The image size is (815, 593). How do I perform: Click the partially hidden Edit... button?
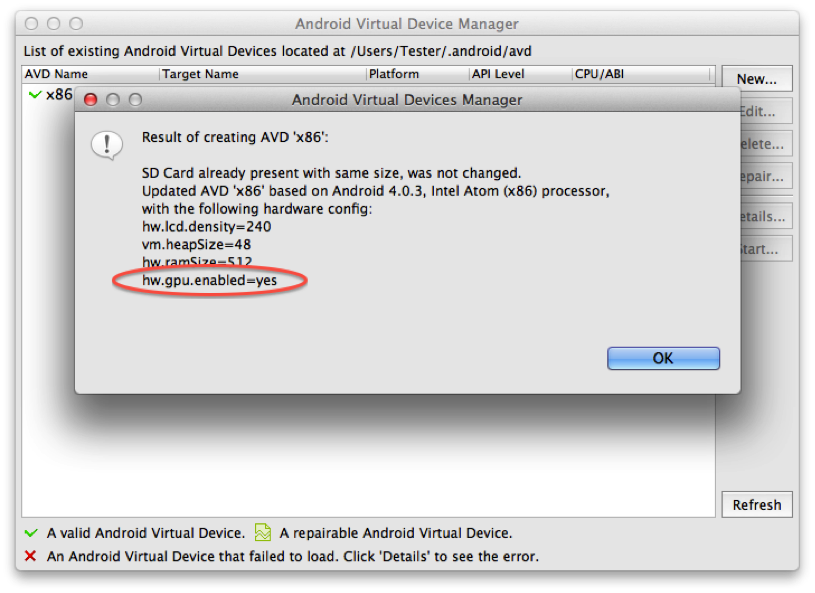pyautogui.click(x=758, y=112)
